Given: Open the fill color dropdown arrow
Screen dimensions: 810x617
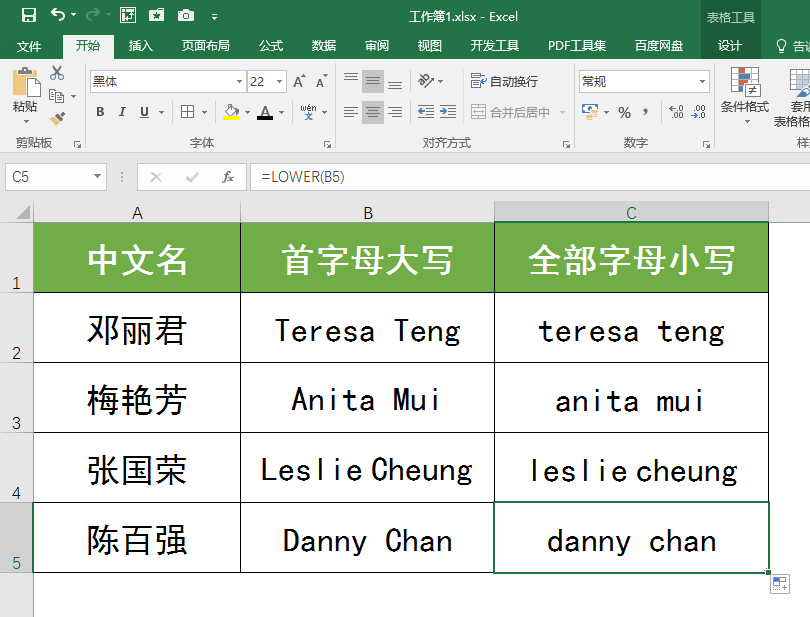Looking at the screenshot, I should point(247,112).
